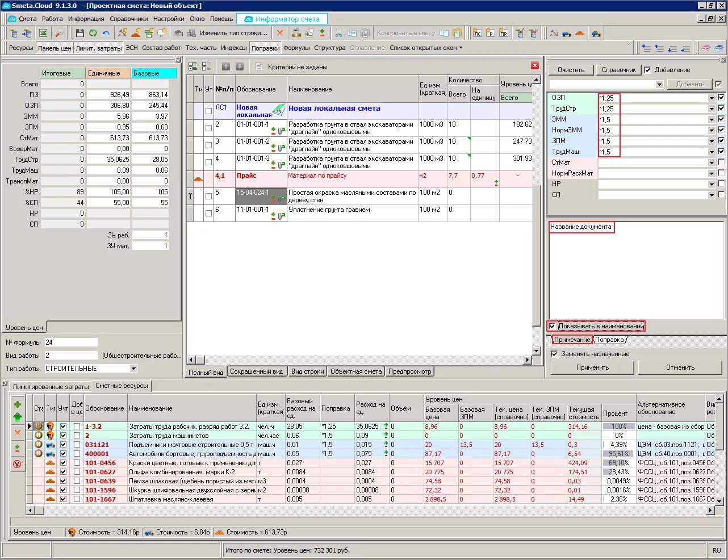Click the Изменить тип строки button
The height and width of the screenshot is (560, 728).
233,33
